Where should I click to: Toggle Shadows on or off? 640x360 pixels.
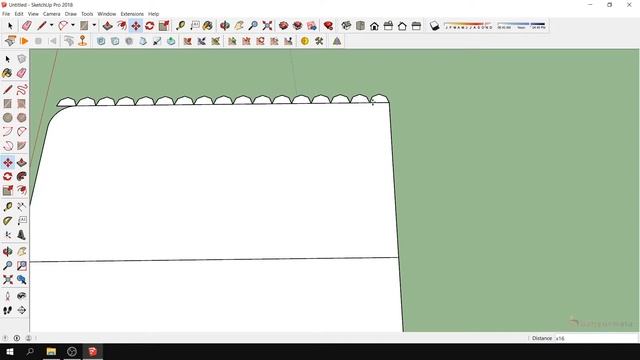tap(434, 26)
